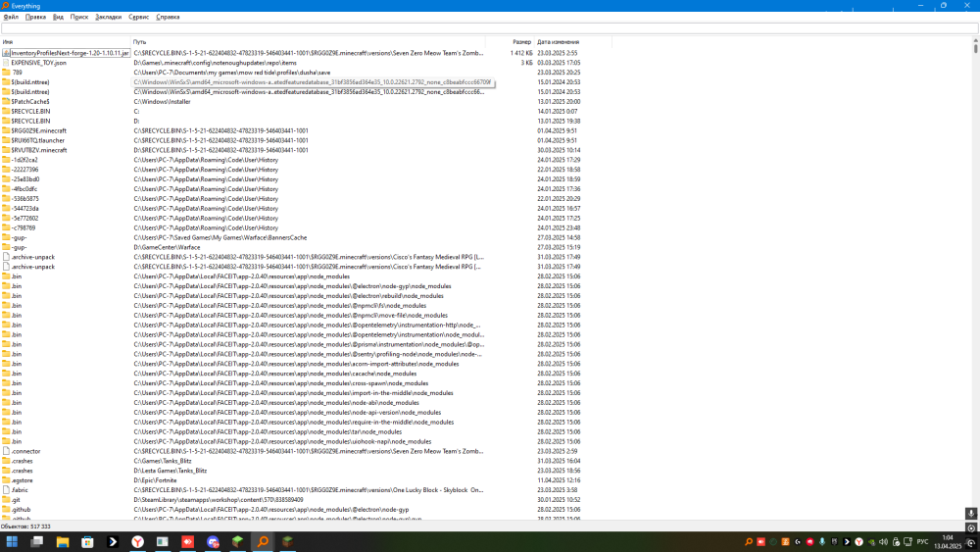Click the folder icon for .git

pyautogui.click(x=6, y=499)
